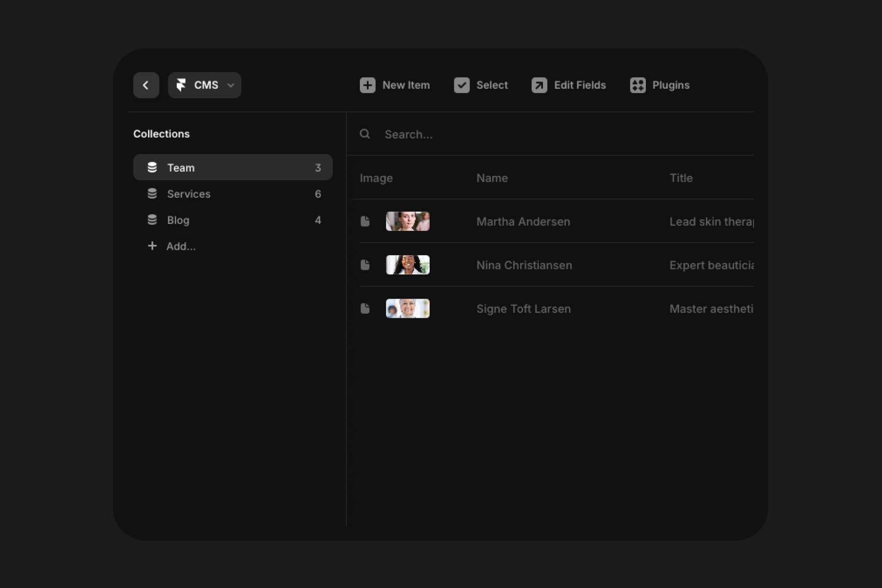Open the Framer CMS menu via its logo icon
Image resolution: width=882 pixels, height=588 pixels.
click(x=182, y=85)
